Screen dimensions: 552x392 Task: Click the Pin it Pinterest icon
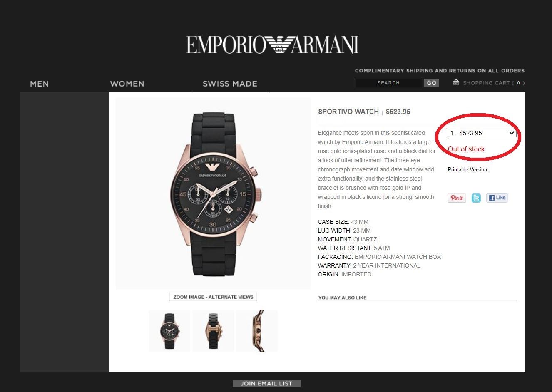[x=457, y=198]
